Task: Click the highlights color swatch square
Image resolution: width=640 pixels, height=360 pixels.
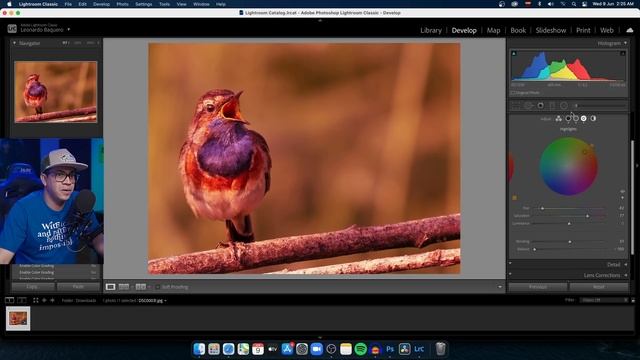Action: click(x=514, y=198)
